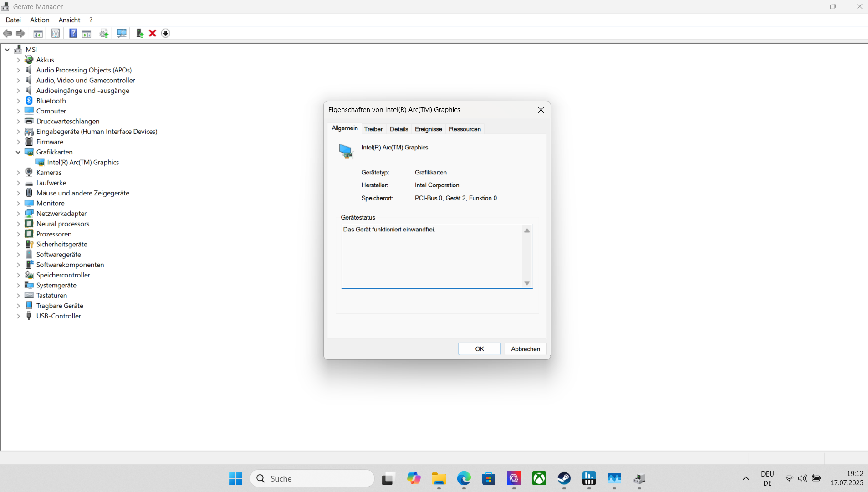Expand the Netzwerkadapter category
The height and width of the screenshot is (492, 868).
coord(18,214)
